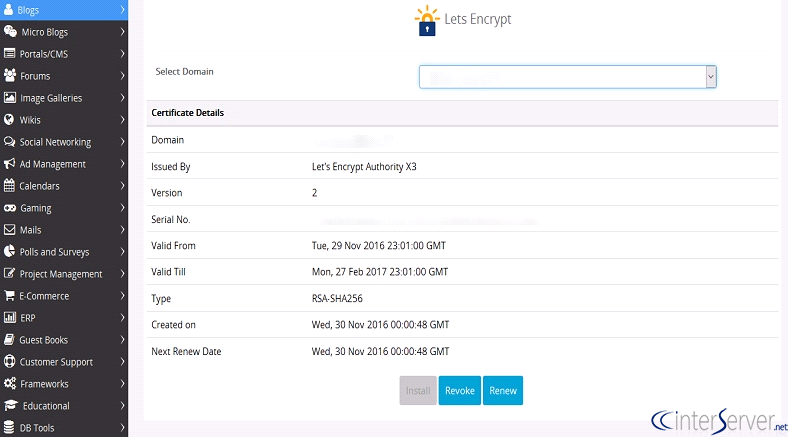Click the Portals/CMS list icon
Viewport: 788px width, 437px height.
coord(9,53)
